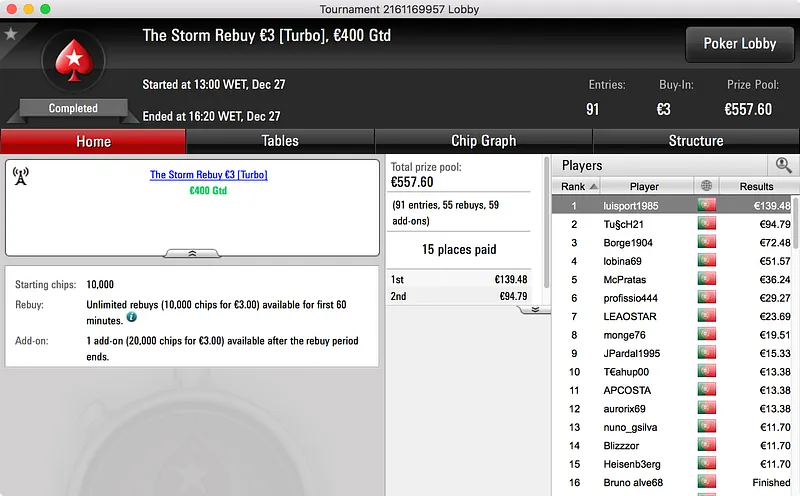
Task: Open the Chip Graph tab
Action: pyautogui.click(x=484, y=141)
